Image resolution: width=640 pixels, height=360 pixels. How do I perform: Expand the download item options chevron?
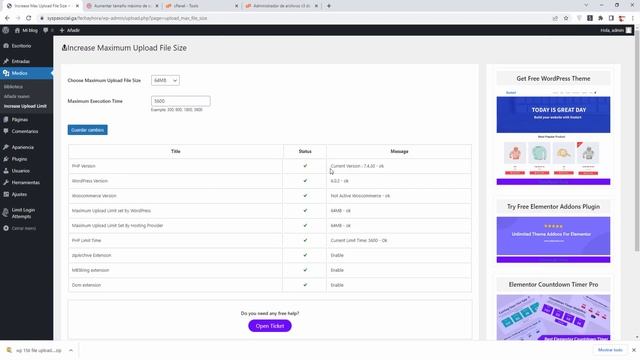pyautogui.click(x=71, y=350)
